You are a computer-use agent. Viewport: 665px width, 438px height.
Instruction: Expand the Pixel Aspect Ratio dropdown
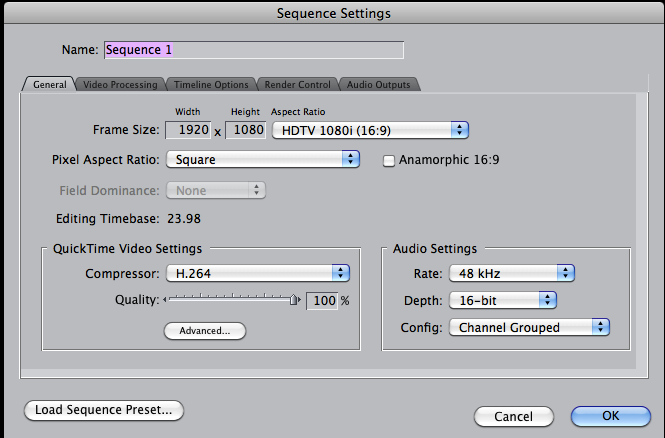263,159
